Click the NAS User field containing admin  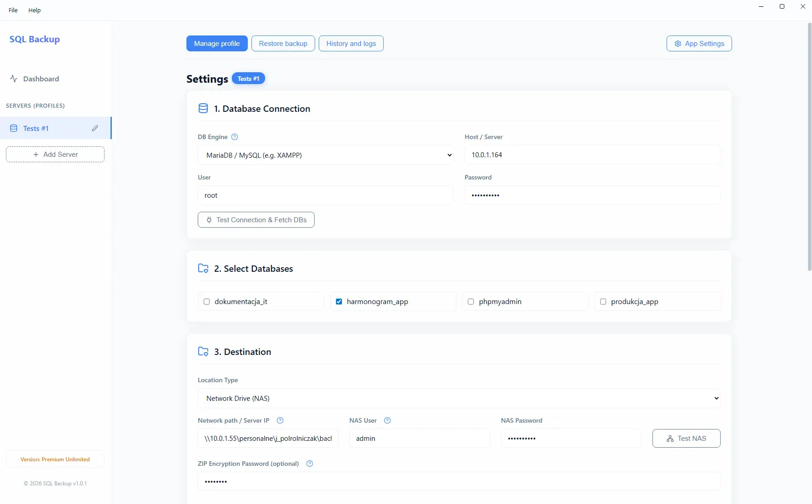pos(420,439)
